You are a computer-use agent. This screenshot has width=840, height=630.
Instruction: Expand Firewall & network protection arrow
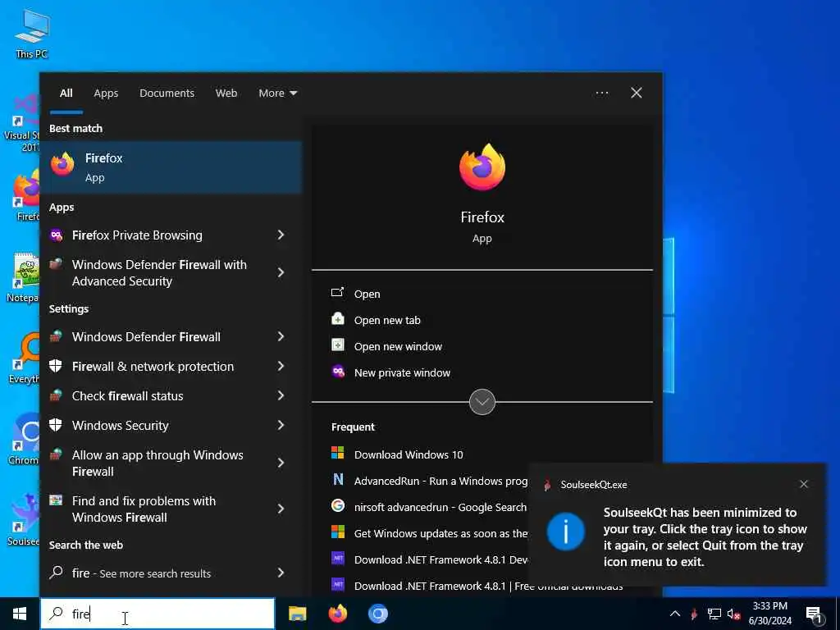click(x=281, y=366)
